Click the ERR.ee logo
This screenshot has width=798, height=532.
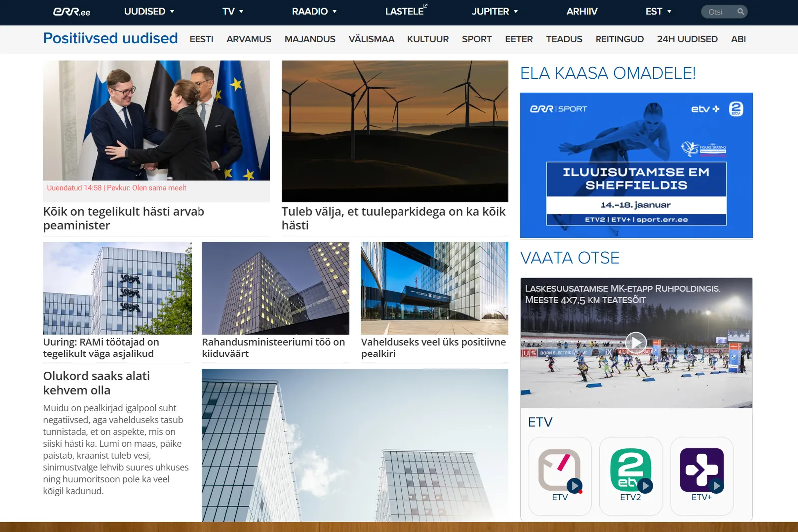point(72,12)
